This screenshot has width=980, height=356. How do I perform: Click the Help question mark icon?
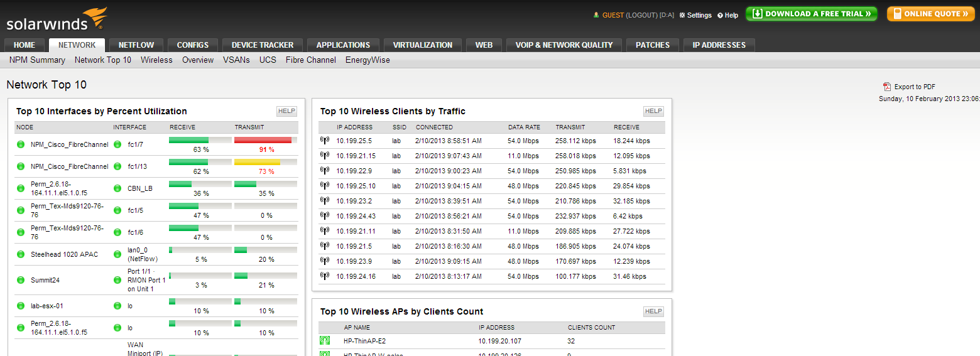[x=721, y=15]
